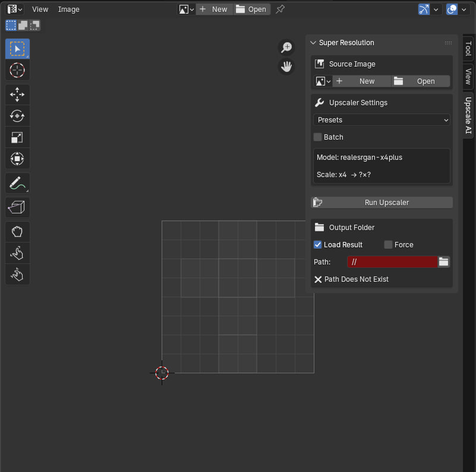This screenshot has height=472, width=476.
Task: Enable the Batch checkbox
Action: point(317,137)
